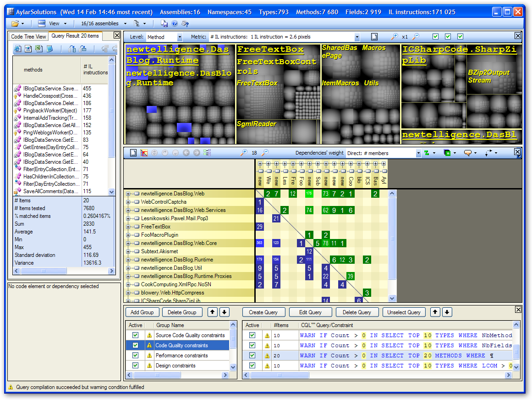532x400 pixels.
Task: Close the Query Result panel with X
Action: (117, 35)
